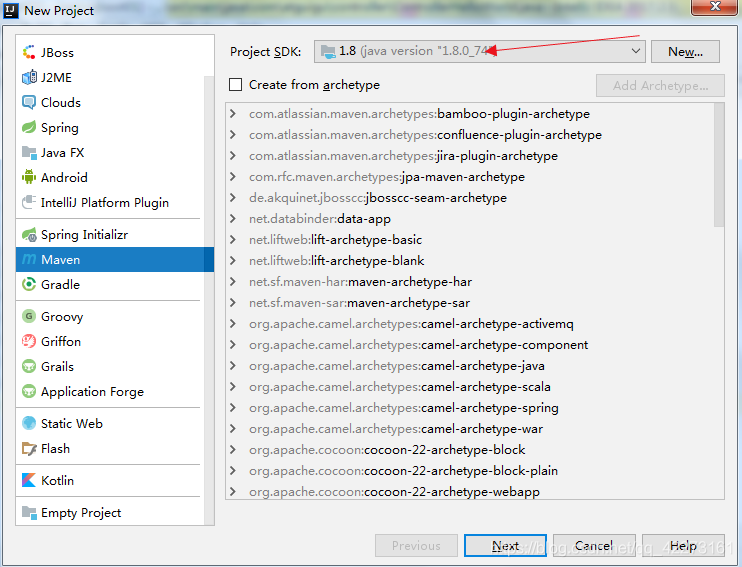Select the Spring project type

pos(110,127)
